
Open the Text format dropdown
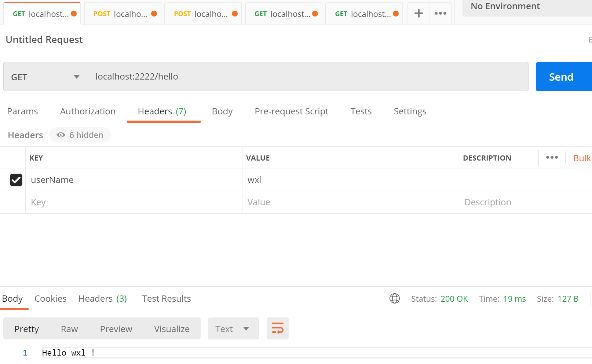(x=233, y=328)
